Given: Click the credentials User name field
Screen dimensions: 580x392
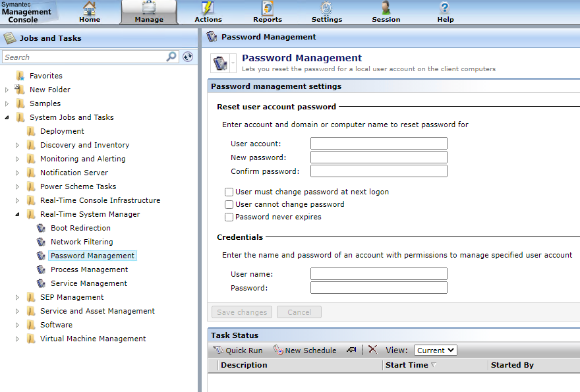Looking at the screenshot, I should click(379, 274).
